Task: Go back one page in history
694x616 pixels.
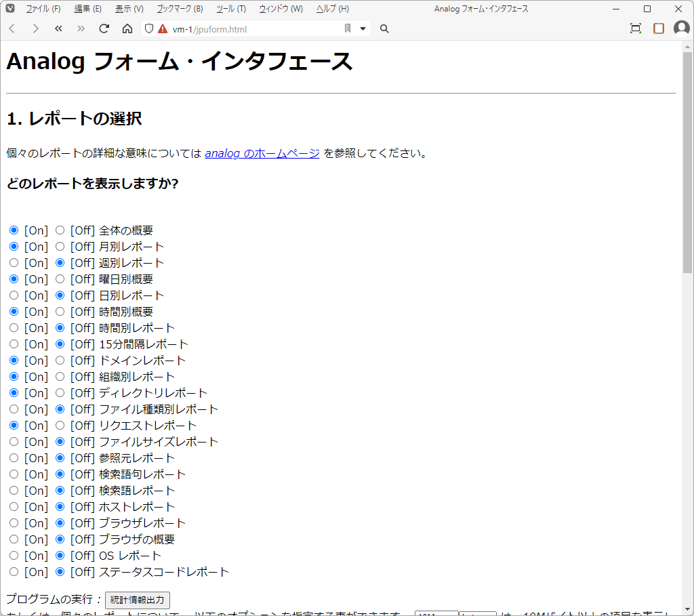Action: click(12, 28)
